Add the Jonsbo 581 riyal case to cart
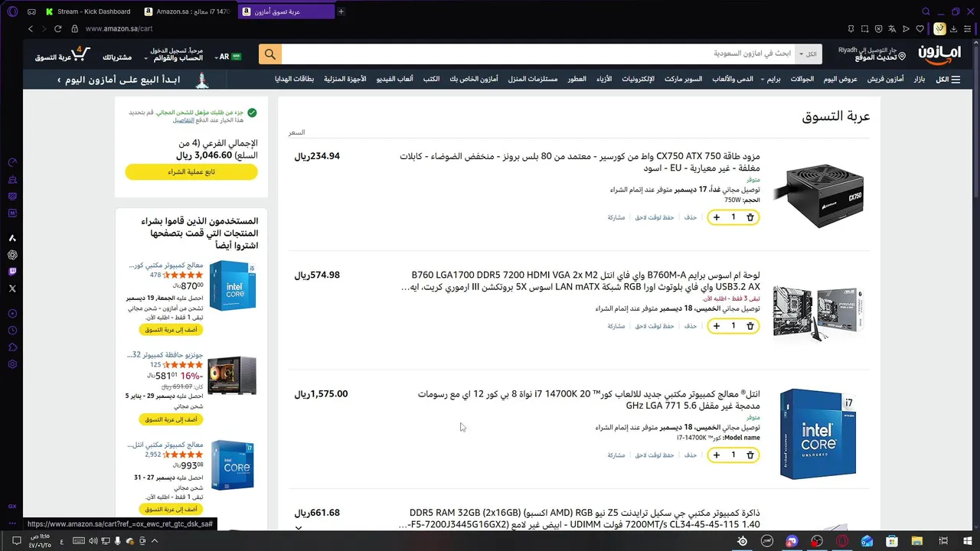Image resolution: width=980 pixels, height=551 pixels. tap(171, 419)
